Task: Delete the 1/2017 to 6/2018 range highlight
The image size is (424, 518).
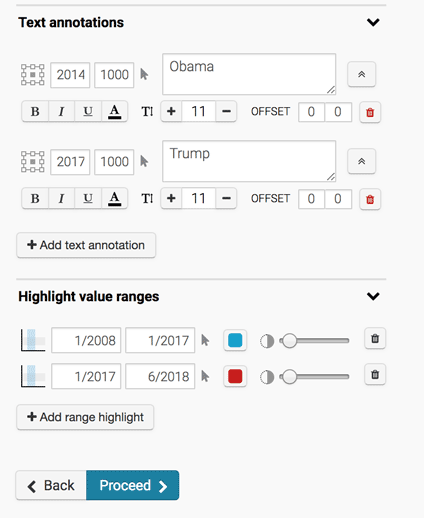Action: (x=375, y=375)
